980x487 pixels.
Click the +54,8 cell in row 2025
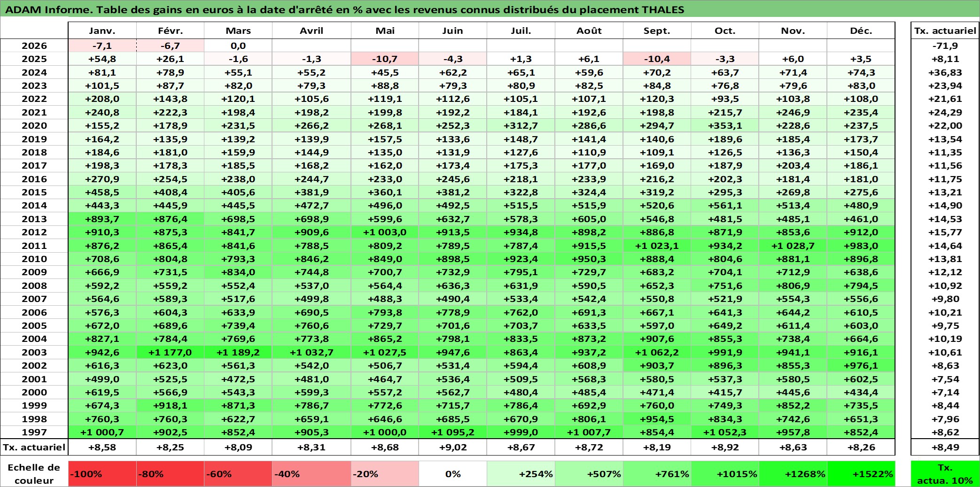[x=102, y=59]
